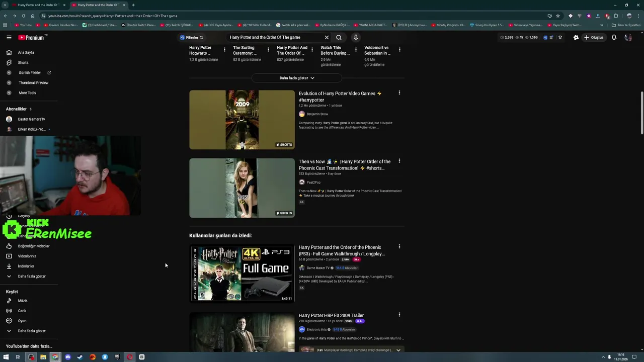Open a new browser tab
644x362 pixels.
(133, 5)
